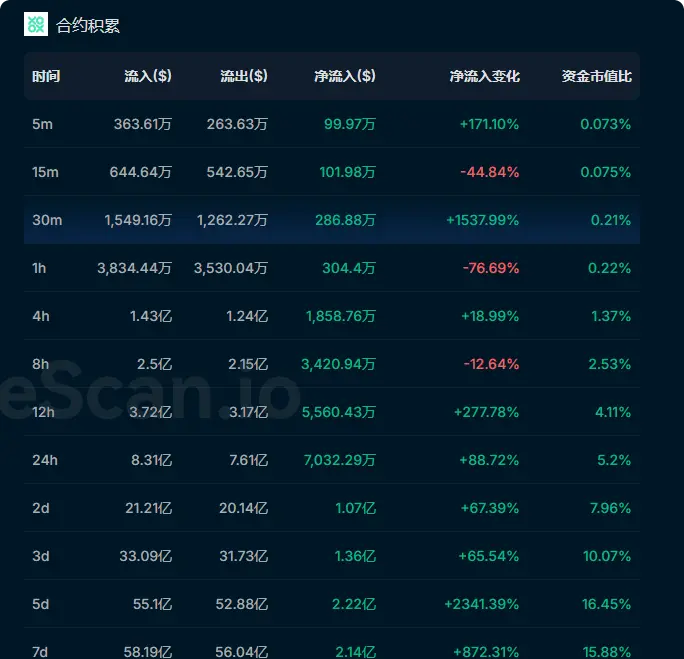Click the outflow value 1,262.27万

coord(232,220)
